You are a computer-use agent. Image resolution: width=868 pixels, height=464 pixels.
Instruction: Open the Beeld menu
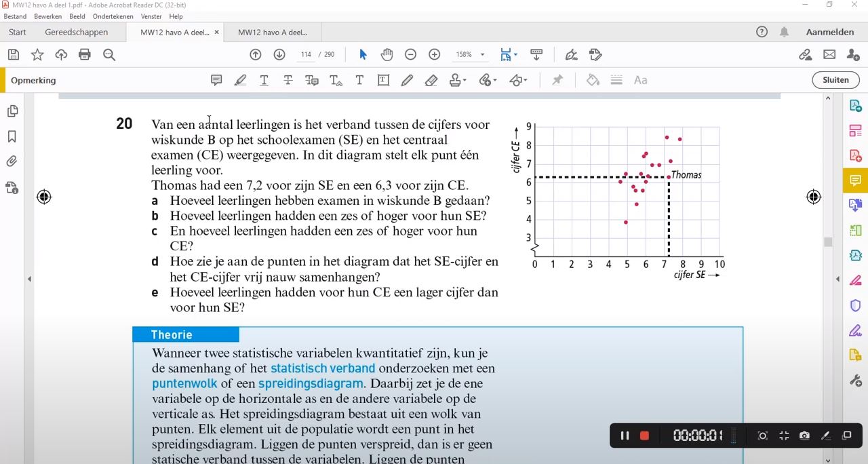(x=77, y=16)
